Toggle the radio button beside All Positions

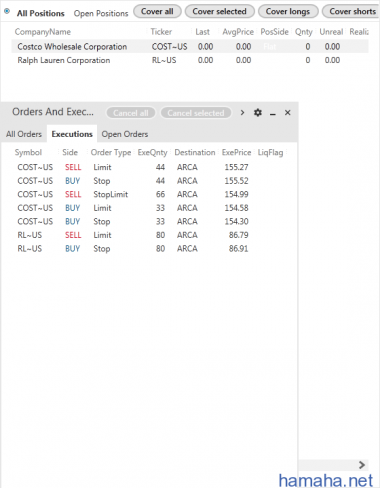coord(7,11)
